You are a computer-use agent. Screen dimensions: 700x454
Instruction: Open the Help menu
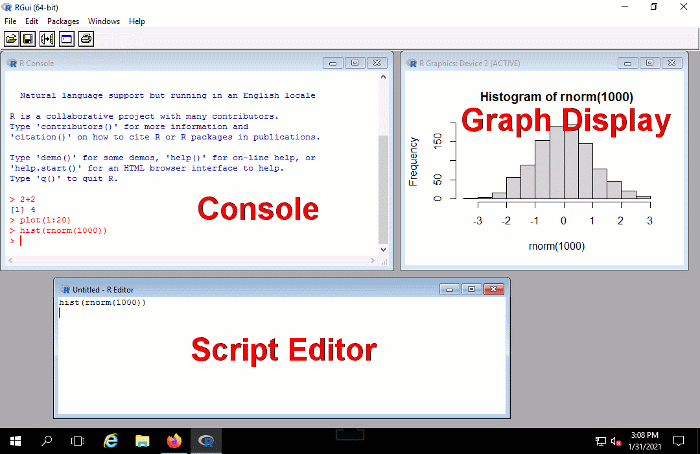pyautogui.click(x=137, y=21)
